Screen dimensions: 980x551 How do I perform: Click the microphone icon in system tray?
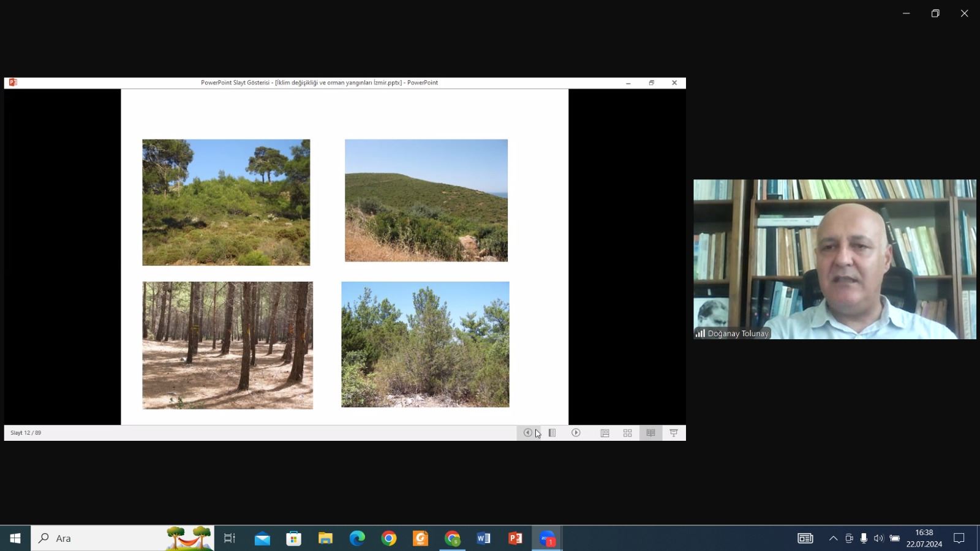864,539
